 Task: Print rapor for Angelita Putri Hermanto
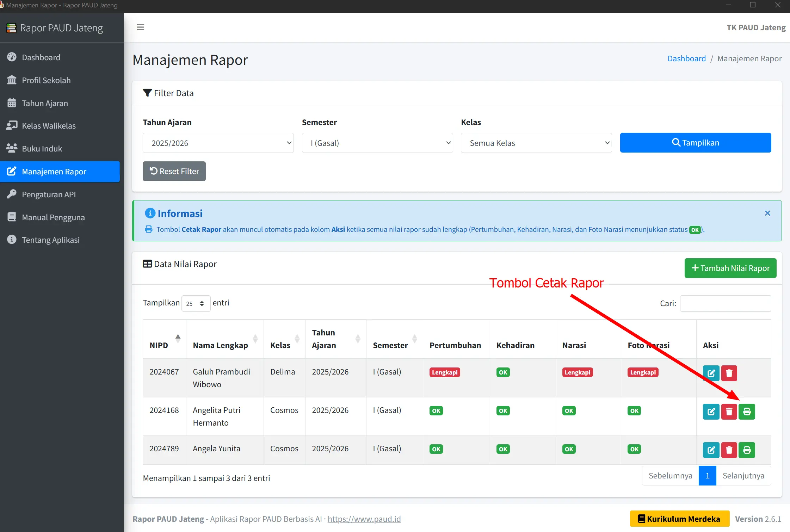[x=747, y=411]
